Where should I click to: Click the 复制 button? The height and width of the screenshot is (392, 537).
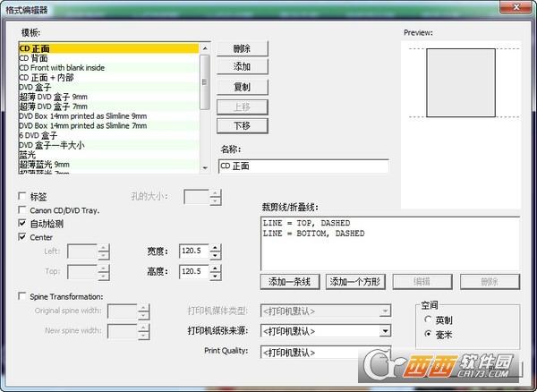point(243,87)
